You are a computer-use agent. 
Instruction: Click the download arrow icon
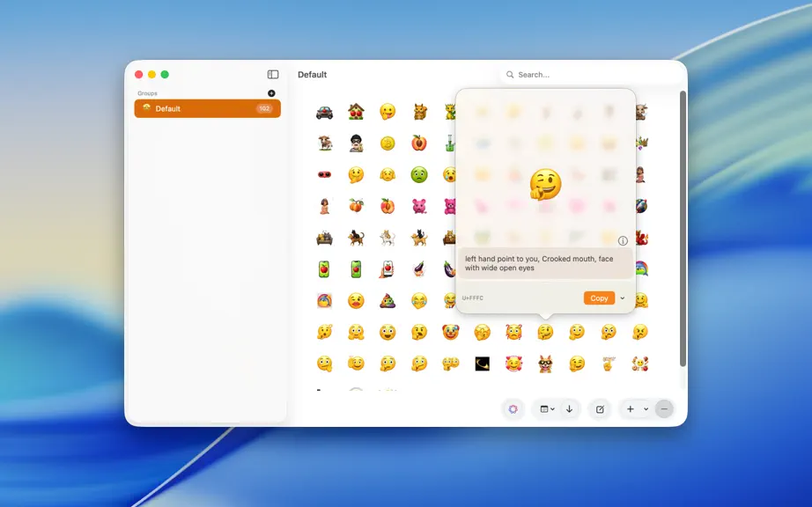coord(569,409)
